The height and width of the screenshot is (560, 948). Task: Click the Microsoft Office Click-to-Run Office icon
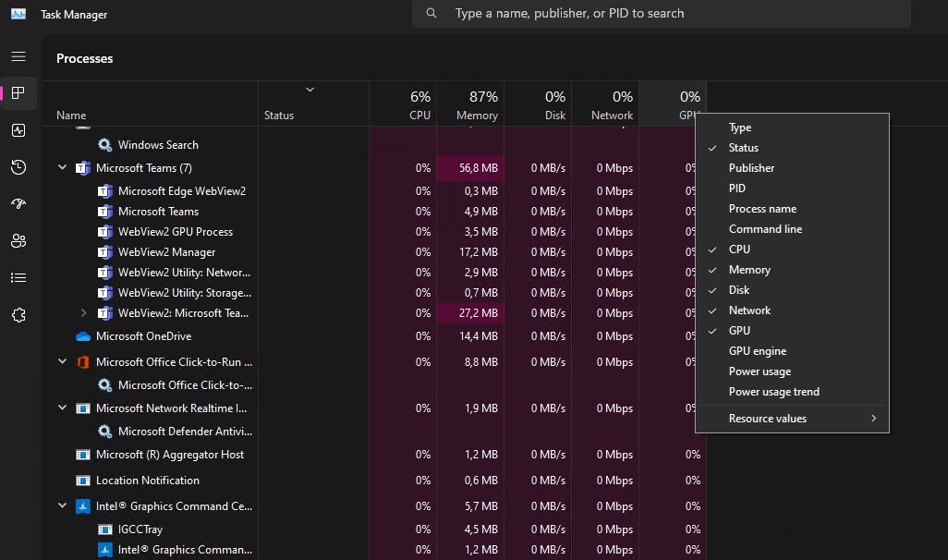83,362
